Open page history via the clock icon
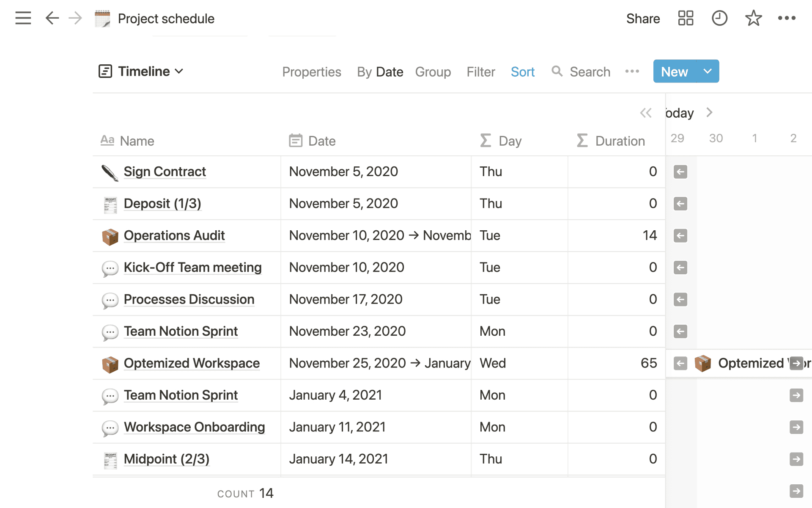812x508 pixels. tap(719, 18)
